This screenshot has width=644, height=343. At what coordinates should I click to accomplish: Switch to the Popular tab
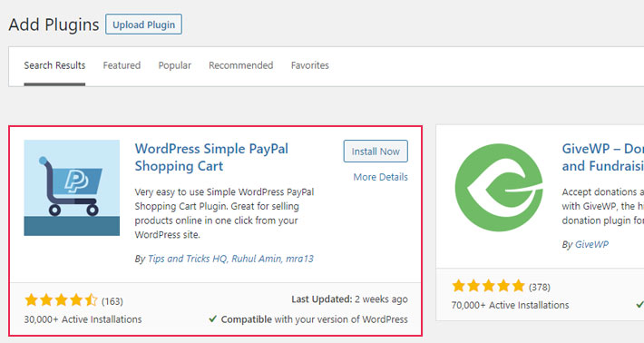(175, 65)
